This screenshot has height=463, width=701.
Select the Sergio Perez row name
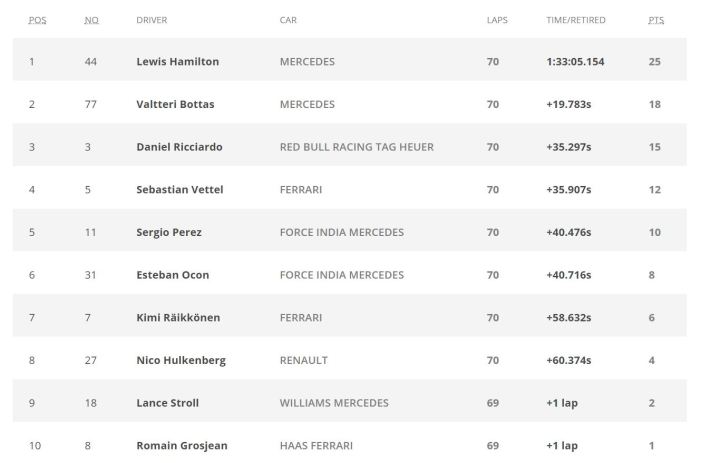pos(169,232)
